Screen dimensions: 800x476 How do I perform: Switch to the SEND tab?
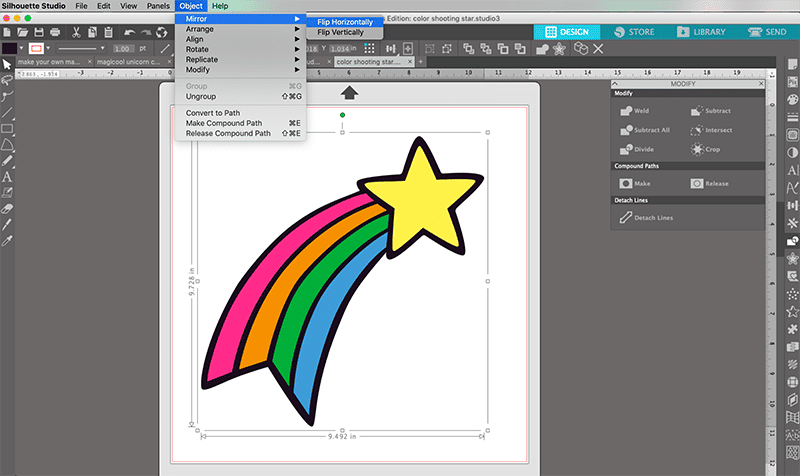(767, 32)
